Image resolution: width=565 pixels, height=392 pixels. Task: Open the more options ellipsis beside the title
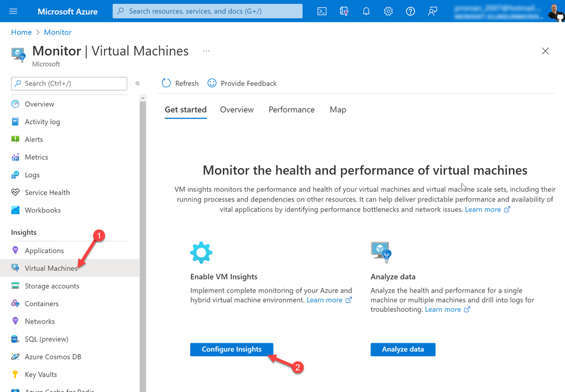tap(206, 51)
